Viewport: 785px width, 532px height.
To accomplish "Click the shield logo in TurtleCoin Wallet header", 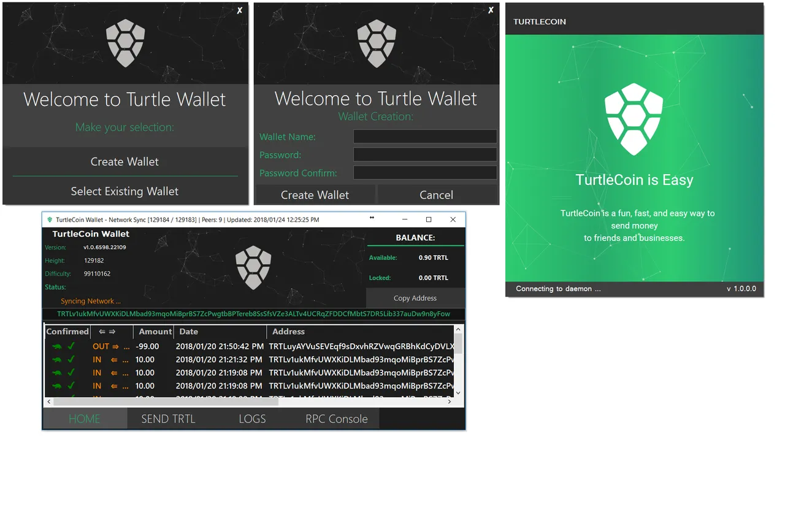I will [254, 268].
